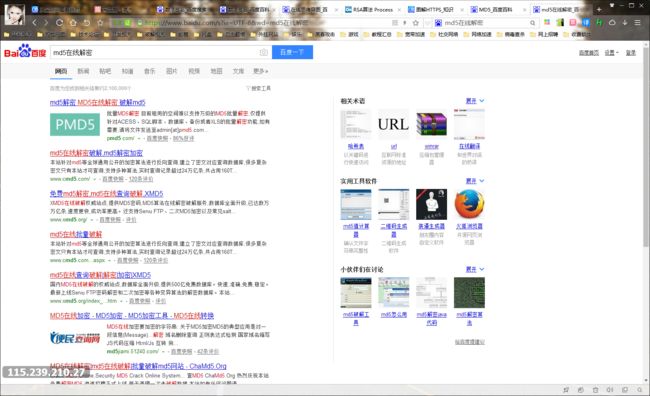The width and height of the screenshot is (650, 396).
Task: Reload the page with the refresh icon
Action: coord(59,23)
